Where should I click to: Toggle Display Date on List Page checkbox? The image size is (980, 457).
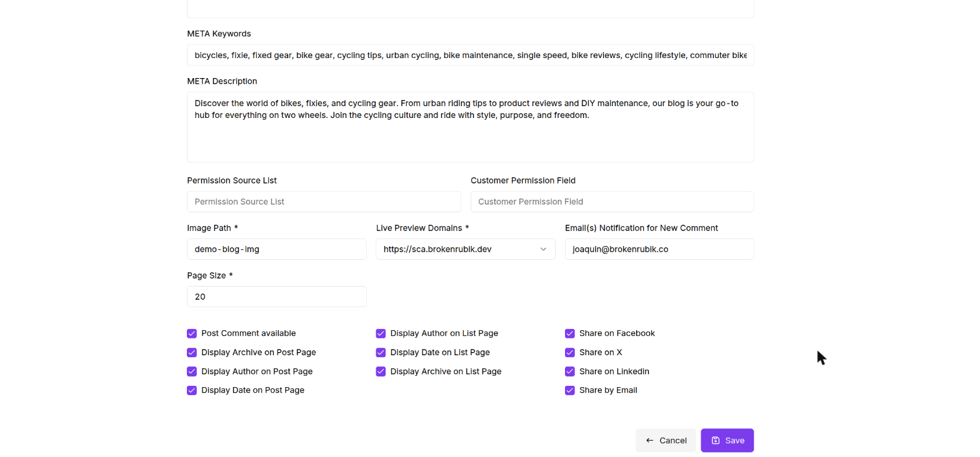point(381,352)
